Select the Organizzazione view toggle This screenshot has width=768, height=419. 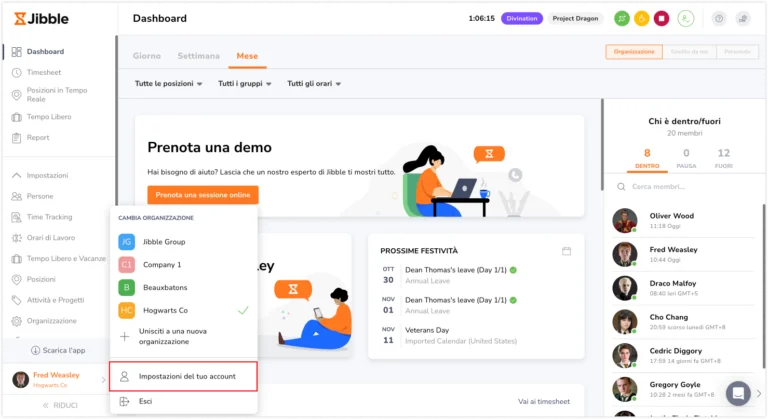click(634, 51)
